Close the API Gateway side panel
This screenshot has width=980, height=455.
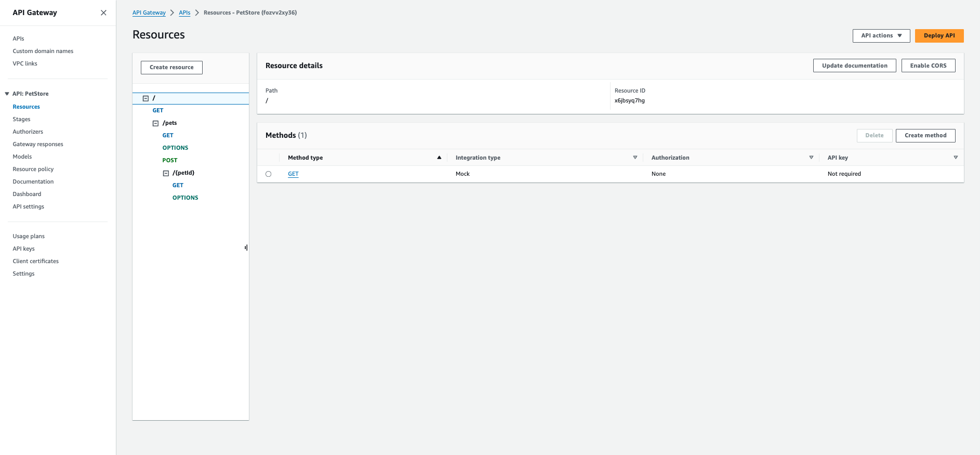click(103, 12)
